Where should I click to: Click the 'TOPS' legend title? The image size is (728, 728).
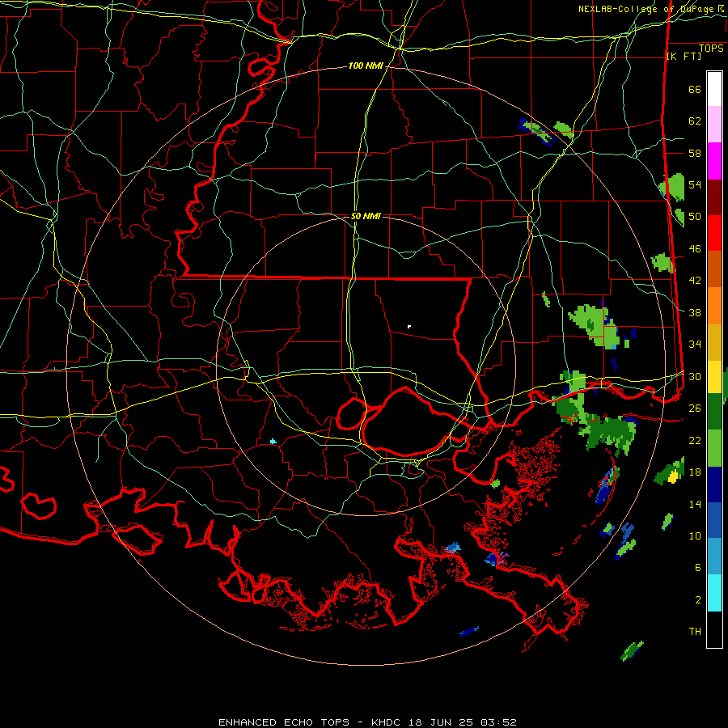click(711, 49)
